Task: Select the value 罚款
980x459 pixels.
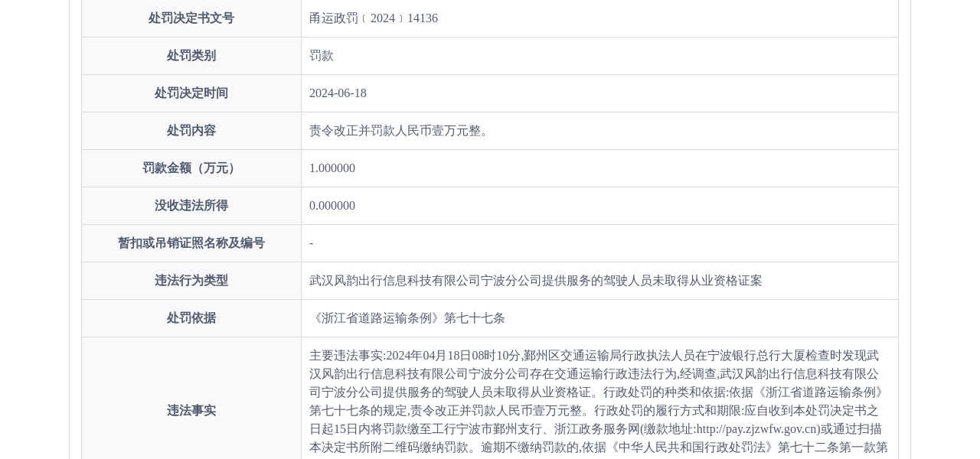Action: 322,56
